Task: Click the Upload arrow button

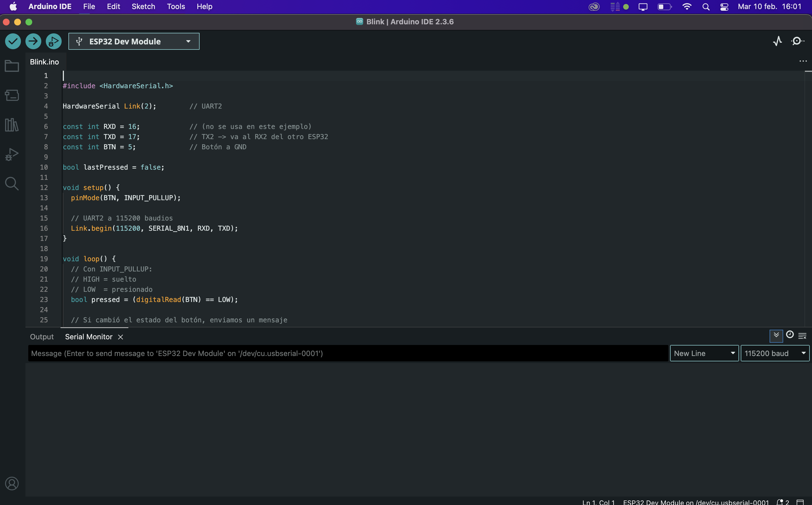Action: [33, 41]
